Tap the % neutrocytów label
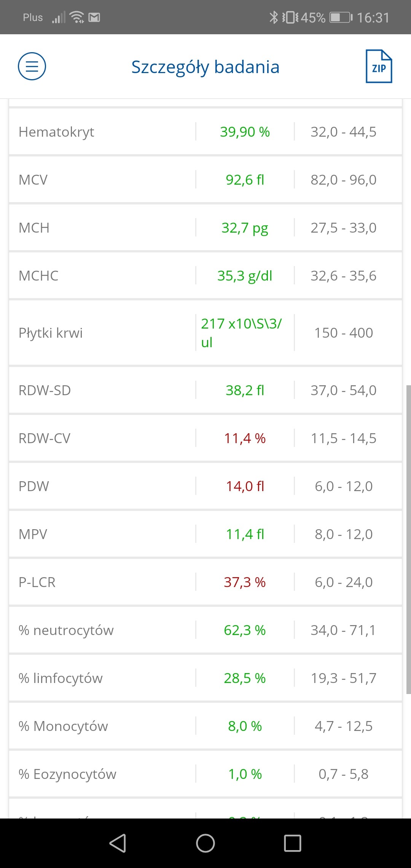411x868 pixels. tap(66, 630)
